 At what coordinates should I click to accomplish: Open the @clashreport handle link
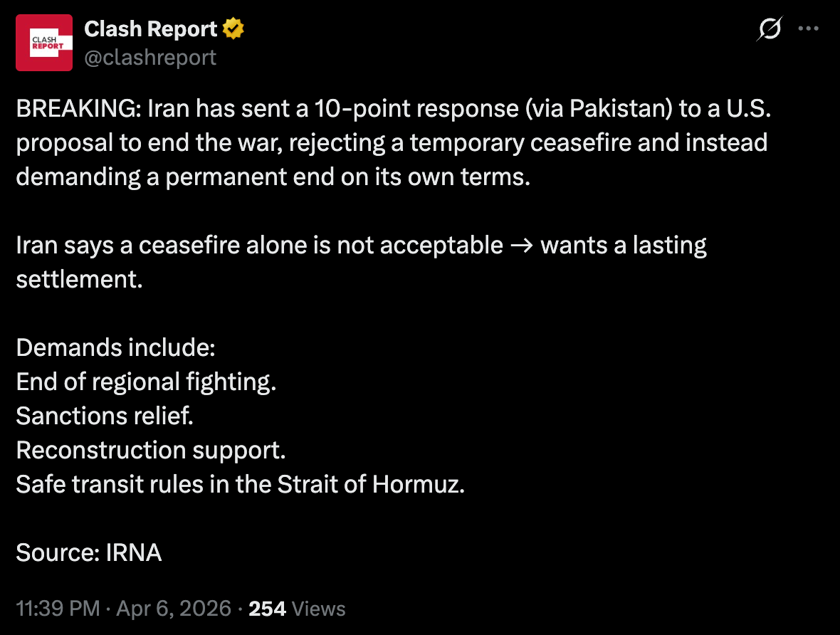point(150,57)
